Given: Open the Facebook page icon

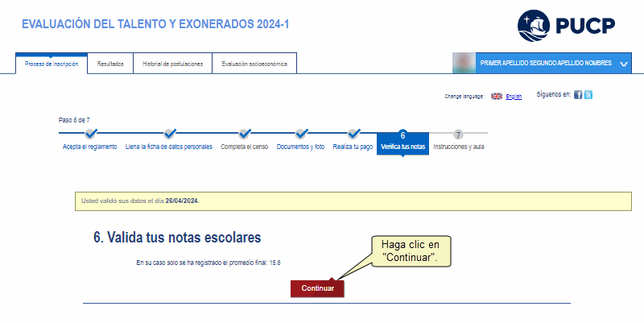Looking at the screenshot, I should pos(578,95).
